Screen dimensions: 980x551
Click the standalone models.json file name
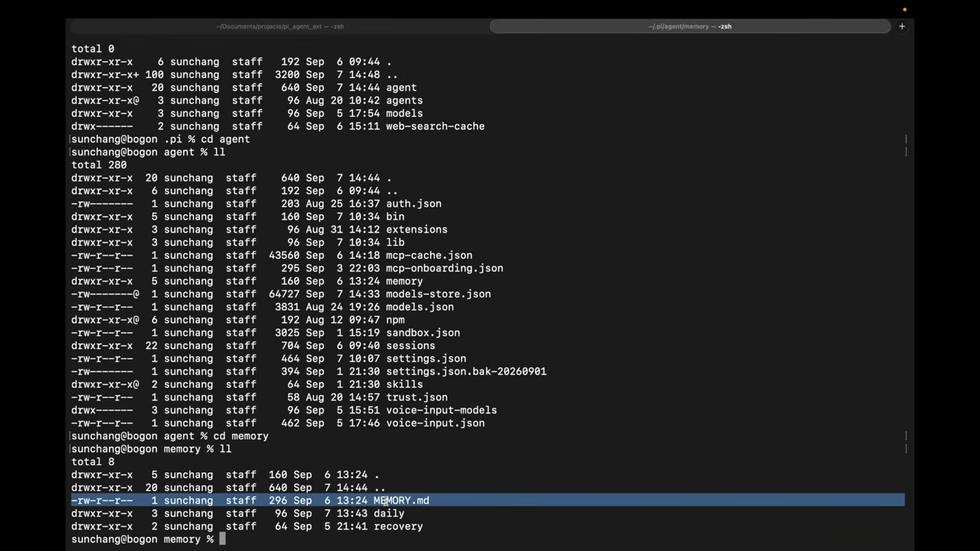pyautogui.click(x=420, y=307)
